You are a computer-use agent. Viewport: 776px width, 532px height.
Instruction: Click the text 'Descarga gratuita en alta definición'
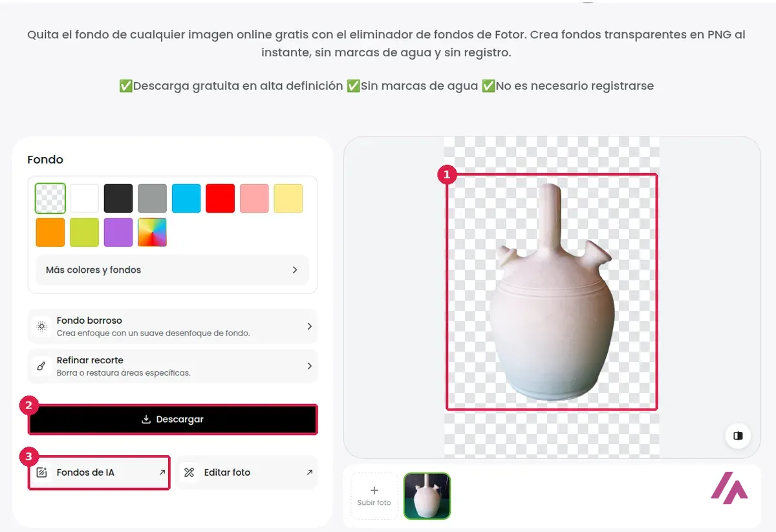(x=238, y=86)
